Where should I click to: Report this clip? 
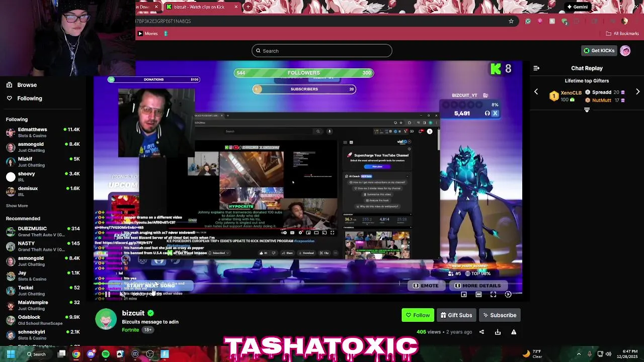[514, 332]
